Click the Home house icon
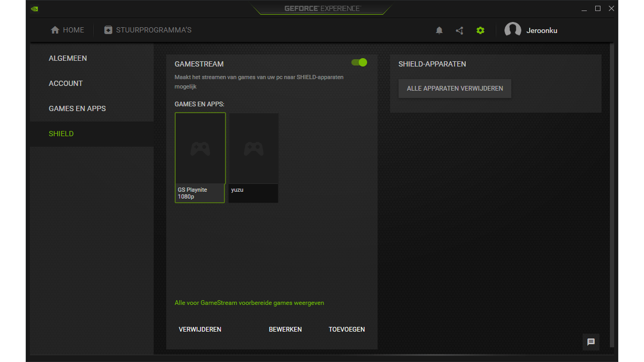This screenshot has width=644, height=362. (55, 30)
